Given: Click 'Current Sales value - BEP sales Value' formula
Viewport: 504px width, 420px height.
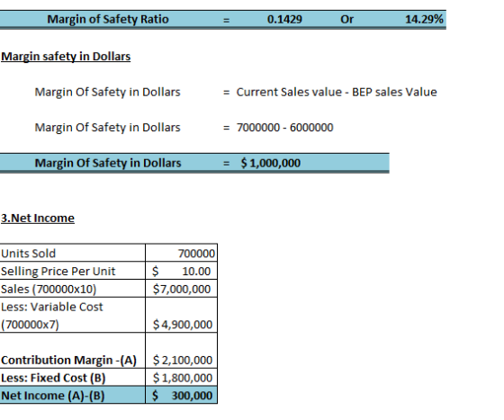Looking at the screenshot, I should click(337, 92).
